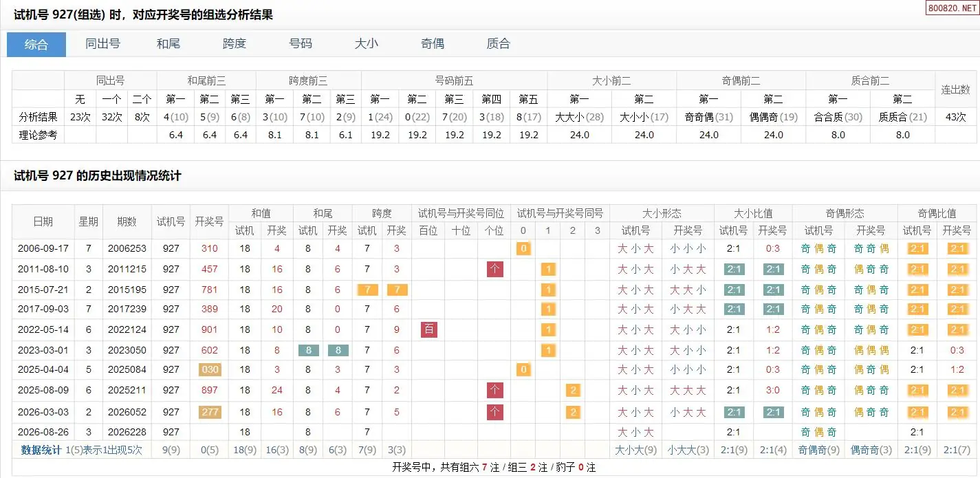Click the 大大小(28) result
The image size is (980, 478).
pyautogui.click(x=580, y=117)
